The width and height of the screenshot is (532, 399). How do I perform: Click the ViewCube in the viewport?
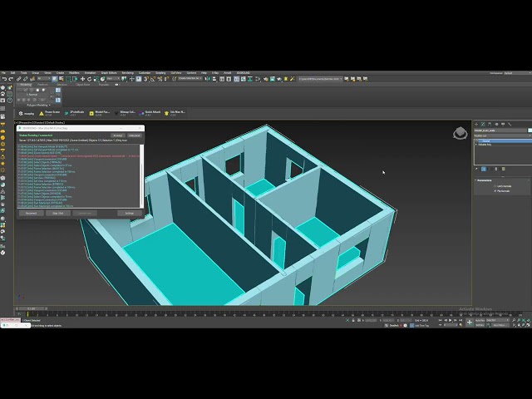tap(460, 133)
